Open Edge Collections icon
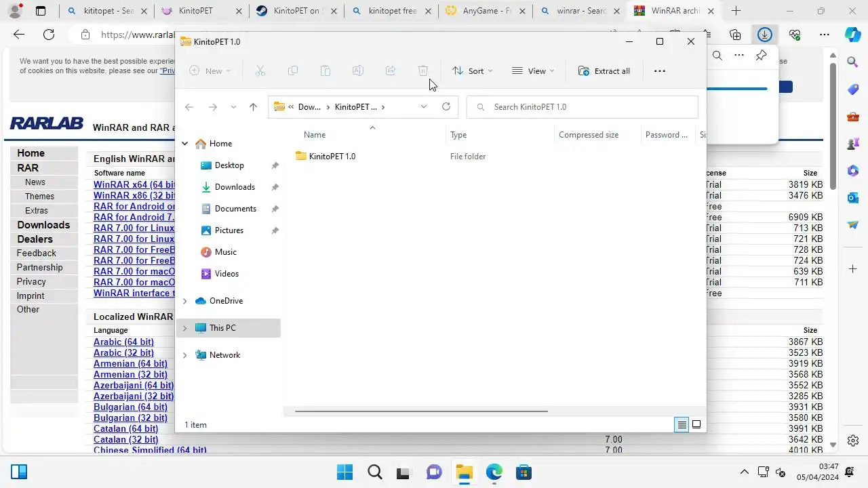Image resolution: width=868 pixels, height=488 pixels. coord(735,35)
